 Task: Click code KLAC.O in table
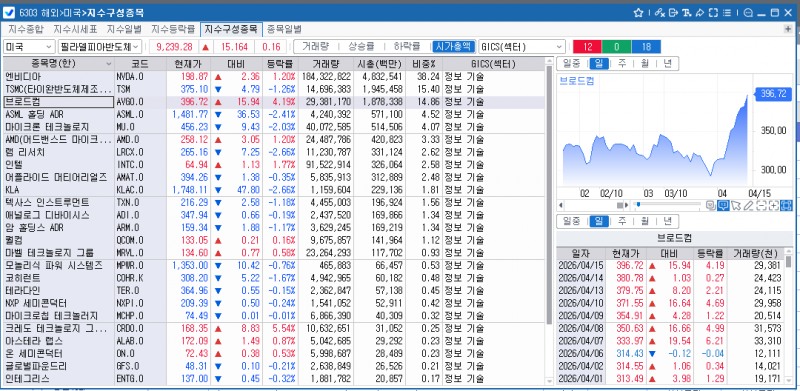(130, 189)
